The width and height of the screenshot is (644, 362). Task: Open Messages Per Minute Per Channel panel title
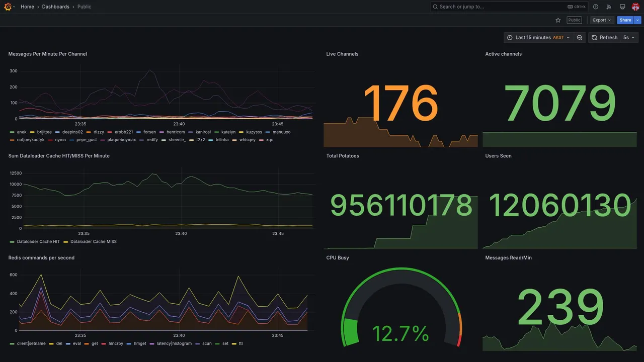pos(48,54)
